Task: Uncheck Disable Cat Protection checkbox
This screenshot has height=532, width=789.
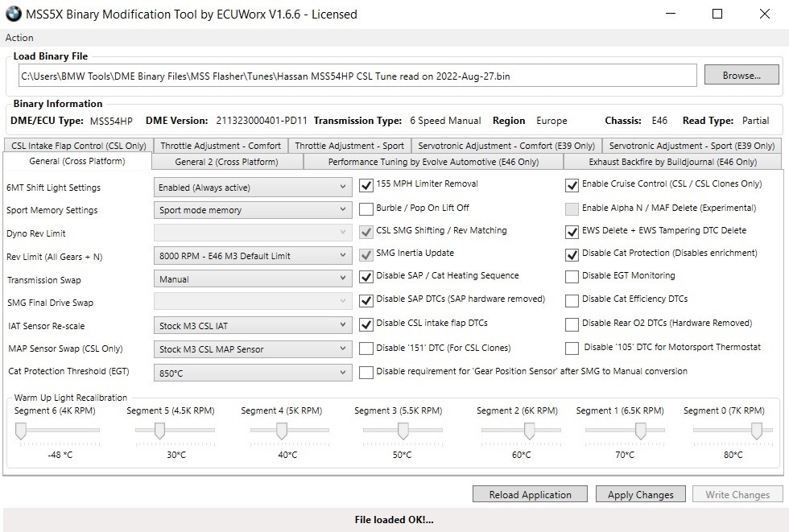Action: pos(572,255)
